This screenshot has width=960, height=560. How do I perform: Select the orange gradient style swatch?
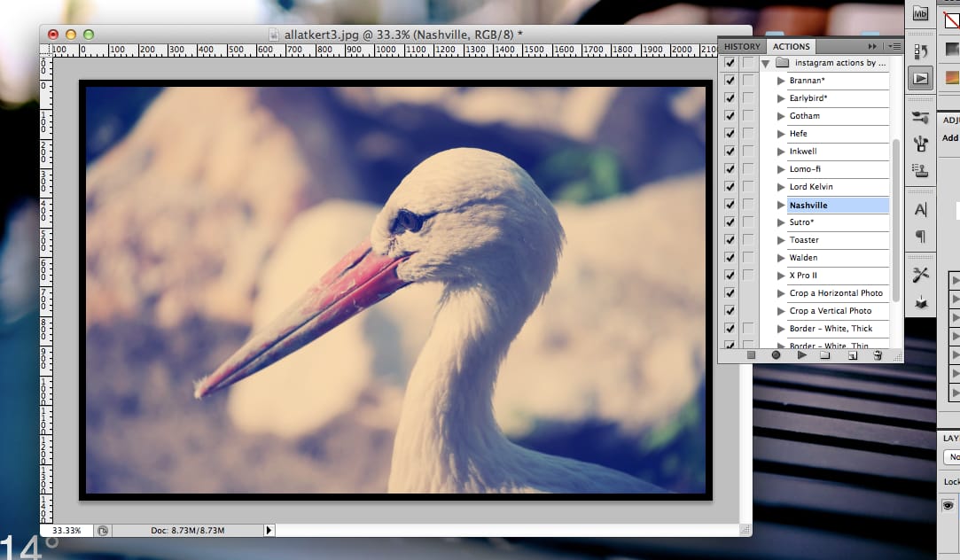(x=952, y=78)
